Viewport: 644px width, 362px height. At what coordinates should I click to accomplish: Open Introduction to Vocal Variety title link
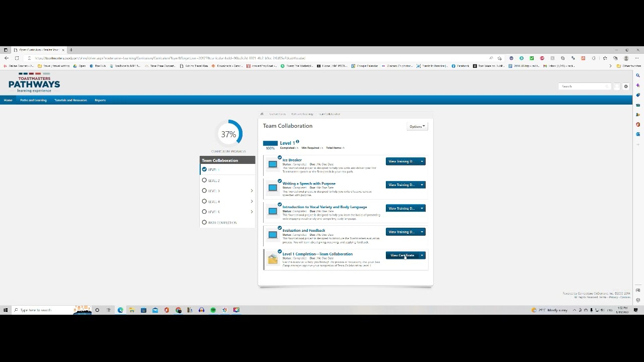(325, 207)
